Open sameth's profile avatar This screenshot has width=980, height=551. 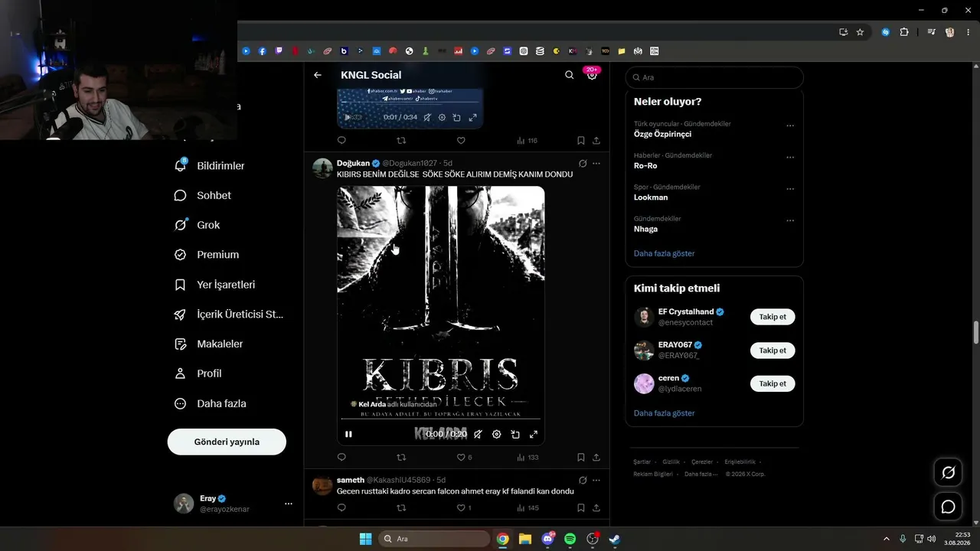click(x=322, y=485)
